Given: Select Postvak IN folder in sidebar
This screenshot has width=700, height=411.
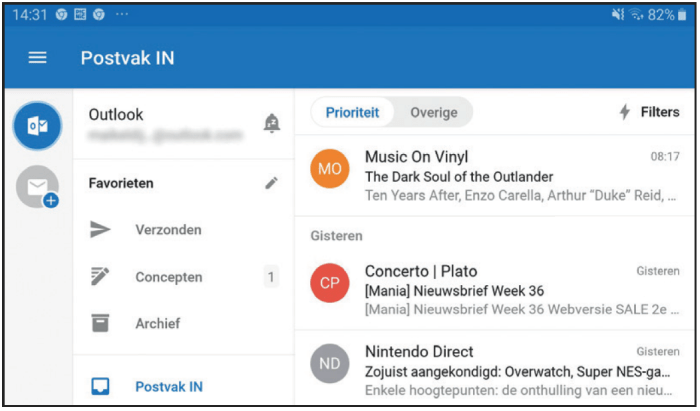Looking at the screenshot, I should coord(183,386).
